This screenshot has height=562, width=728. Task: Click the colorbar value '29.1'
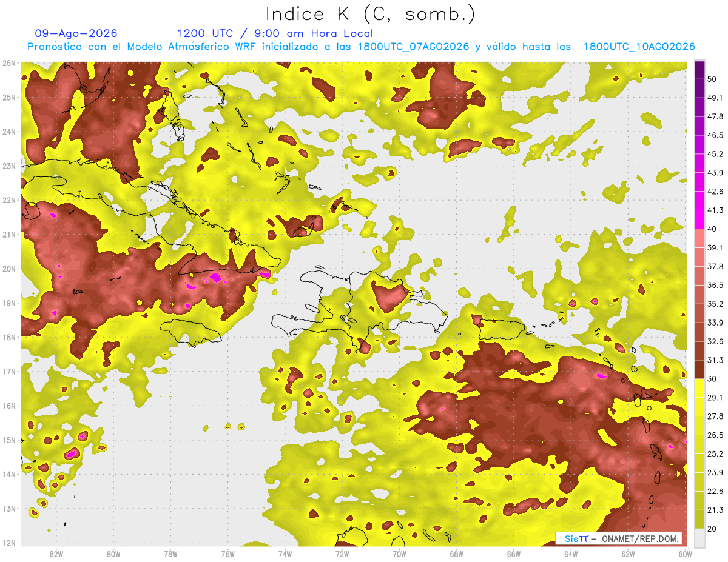tap(715, 398)
